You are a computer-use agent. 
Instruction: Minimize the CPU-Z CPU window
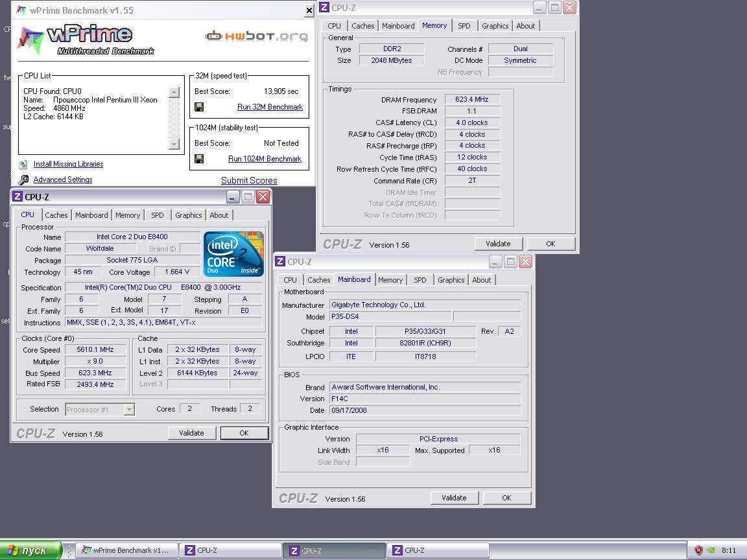233,196
